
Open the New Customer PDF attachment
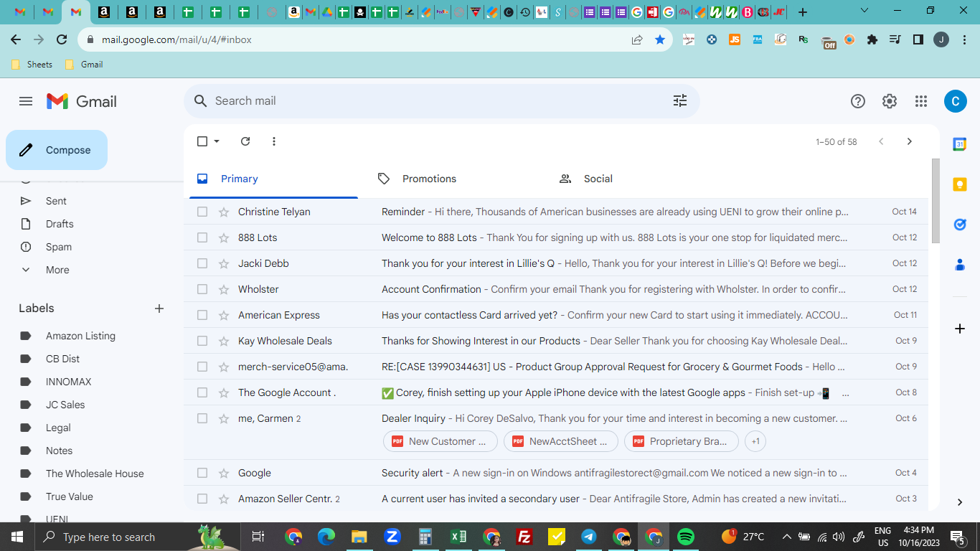(x=440, y=441)
